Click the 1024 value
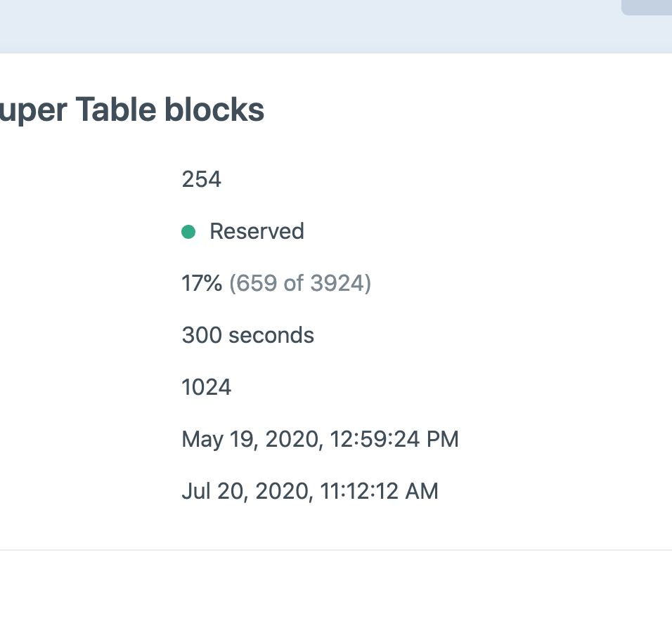The image size is (672, 621). 206,387
